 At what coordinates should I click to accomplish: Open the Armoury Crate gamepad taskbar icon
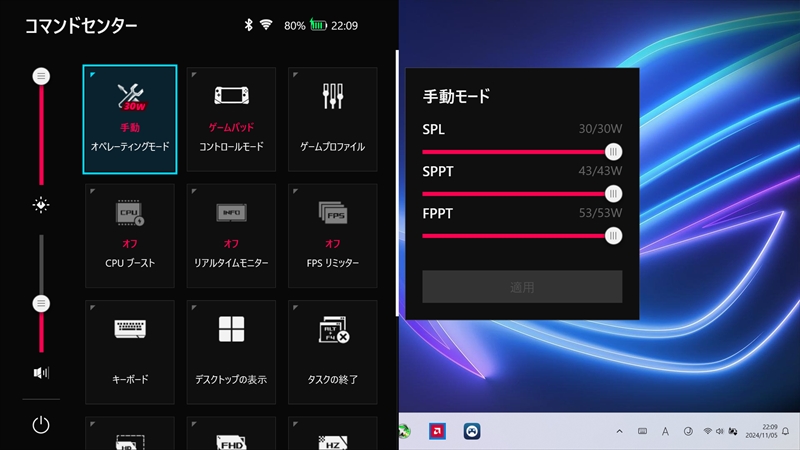[x=472, y=432]
